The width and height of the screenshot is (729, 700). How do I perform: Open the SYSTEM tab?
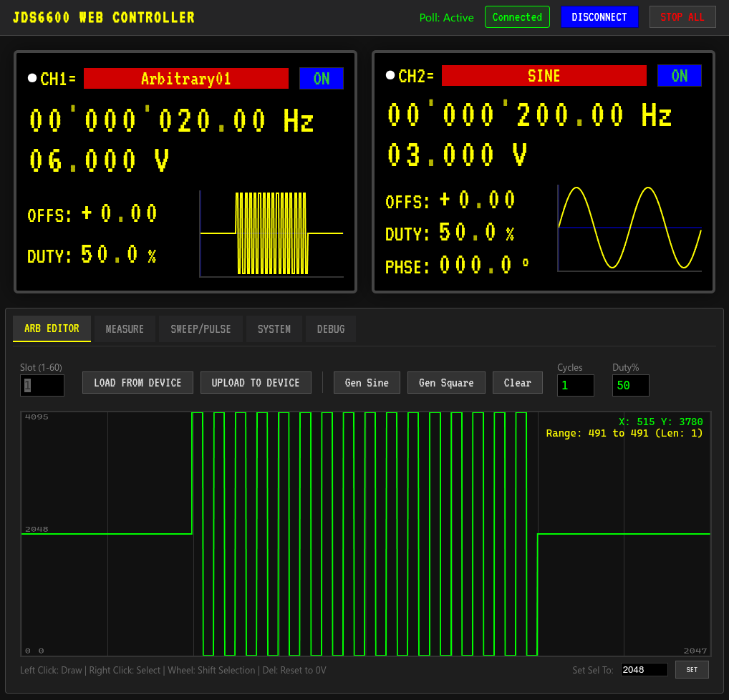click(x=274, y=329)
